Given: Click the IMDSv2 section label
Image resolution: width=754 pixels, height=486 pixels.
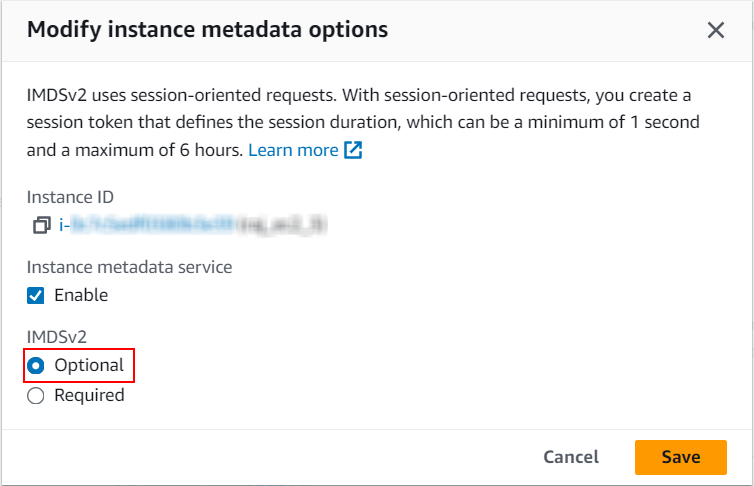Looking at the screenshot, I should click(57, 337).
